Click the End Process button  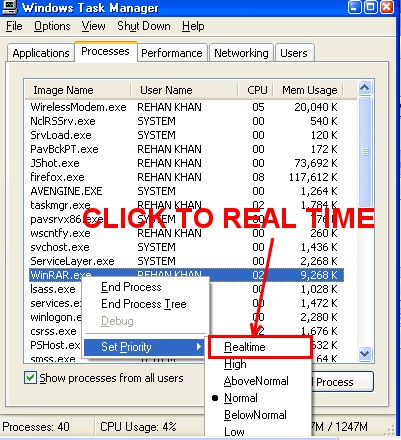342,382
